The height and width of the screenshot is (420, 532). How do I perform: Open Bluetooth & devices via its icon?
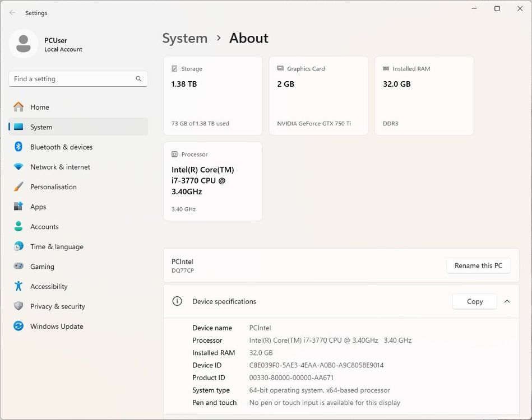[18, 147]
